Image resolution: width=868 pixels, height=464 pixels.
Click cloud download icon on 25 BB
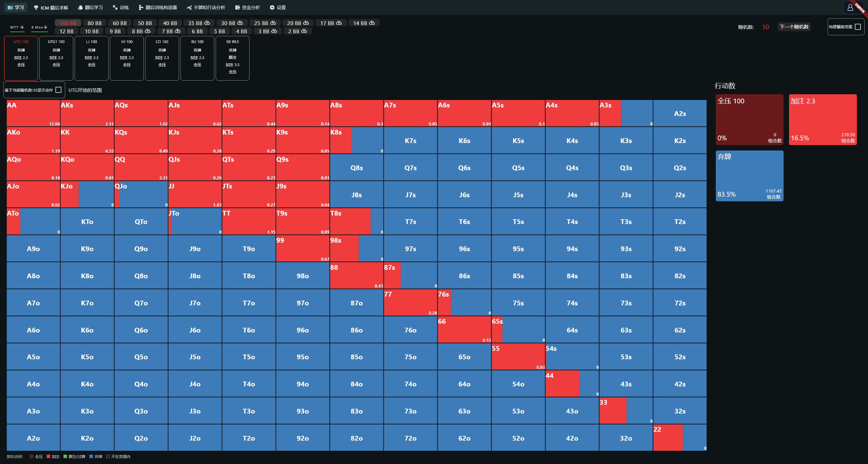(x=273, y=23)
